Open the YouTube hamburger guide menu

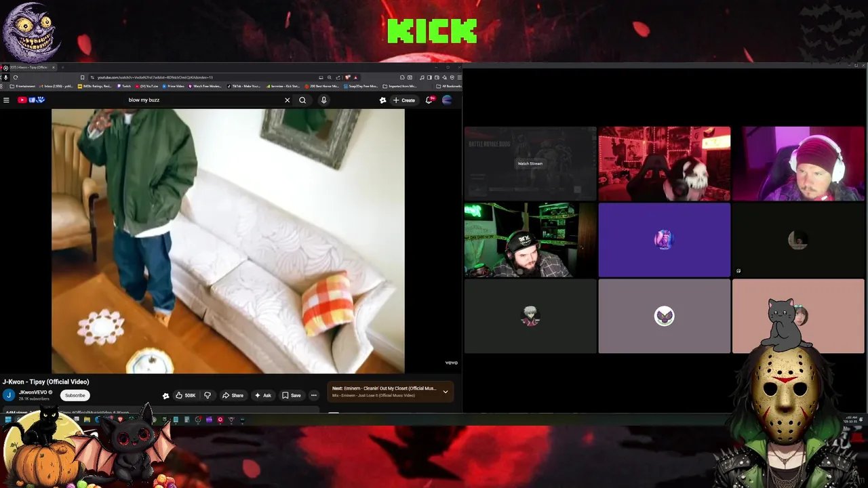[x=6, y=100]
